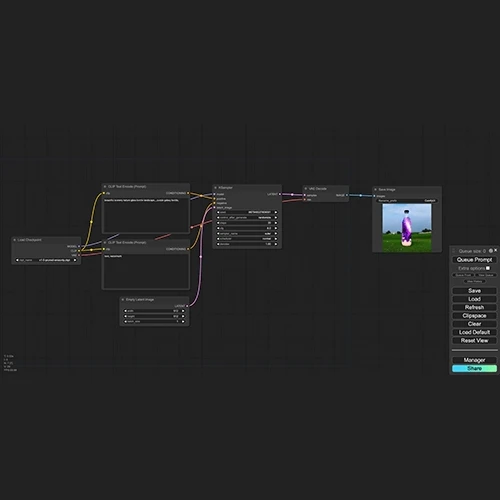Grab the queue panel drag handle

[x=453, y=251]
